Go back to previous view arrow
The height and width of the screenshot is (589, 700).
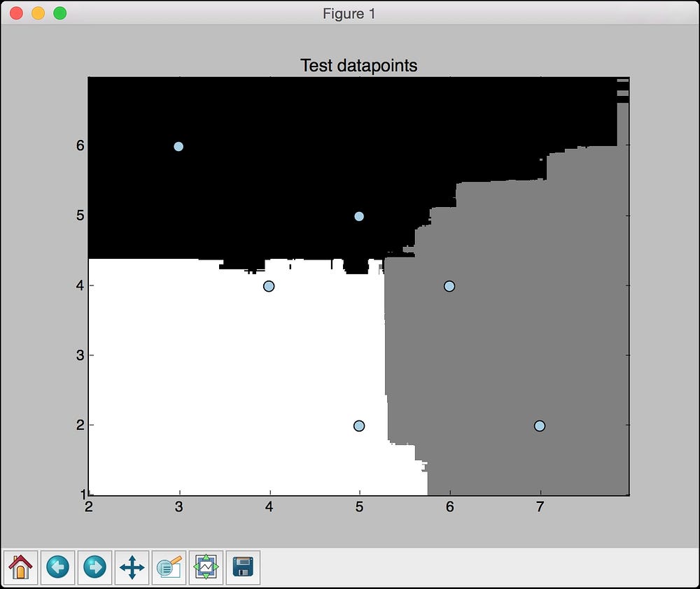[x=57, y=567]
